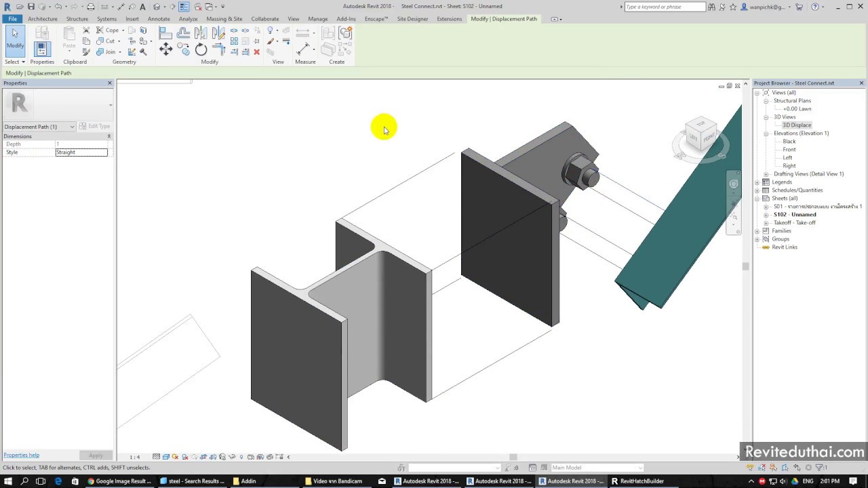Click the red Delete X icon
Screen dimensions: 868x488
pyautogui.click(x=256, y=52)
